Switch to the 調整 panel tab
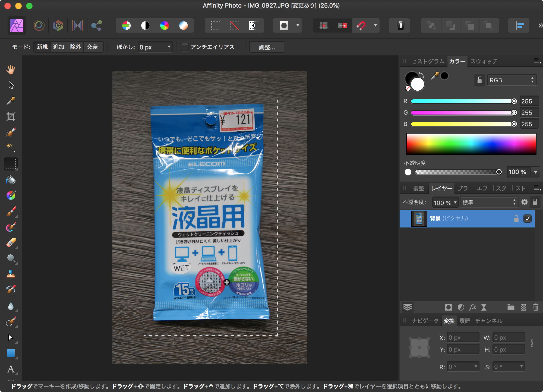 click(x=418, y=188)
